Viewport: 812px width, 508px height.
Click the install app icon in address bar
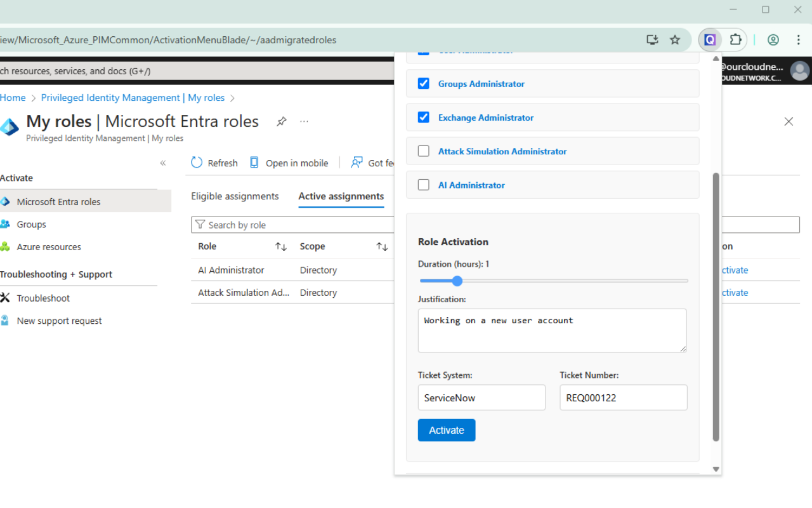click(x=652, y=40)
